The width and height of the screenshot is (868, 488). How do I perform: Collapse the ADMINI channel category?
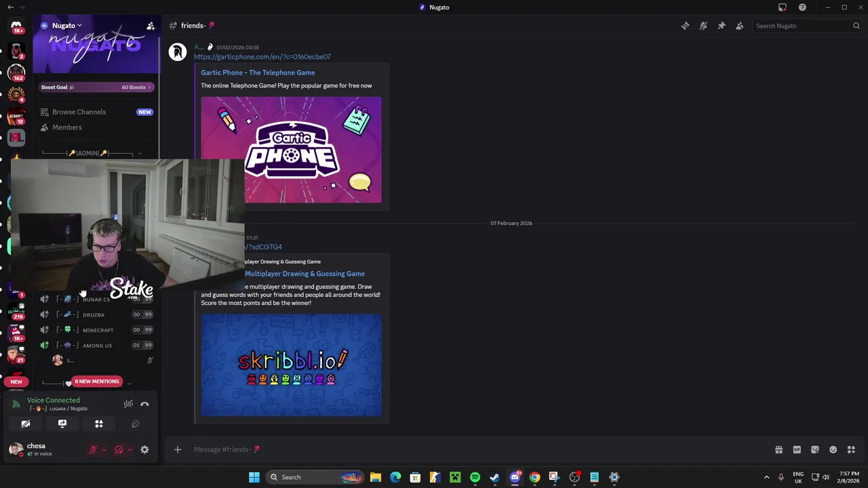coord(92,153)
